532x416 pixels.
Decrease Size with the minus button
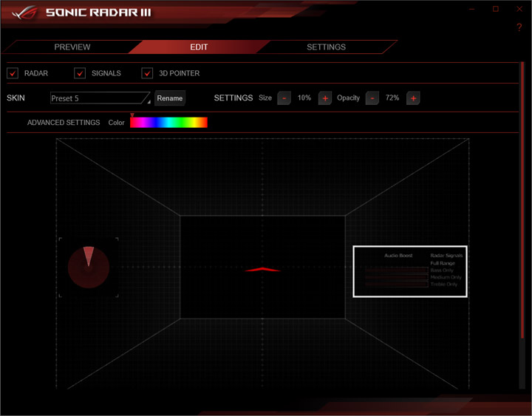click(x=284, y=98)
